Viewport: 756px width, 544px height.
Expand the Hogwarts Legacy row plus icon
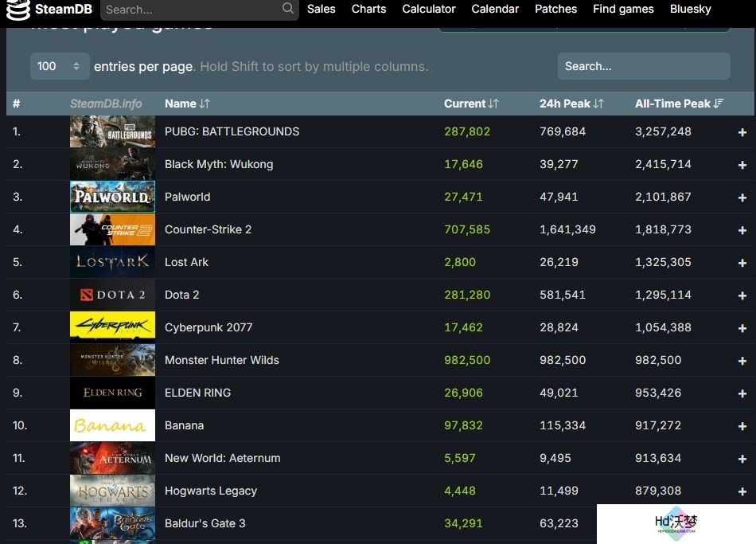point(742,491)
